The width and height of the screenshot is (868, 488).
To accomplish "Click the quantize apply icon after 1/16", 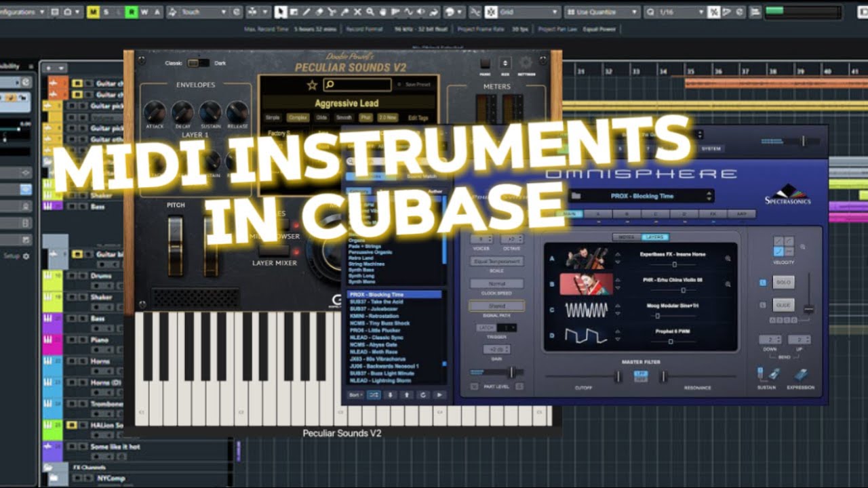I will coord(713,12).
